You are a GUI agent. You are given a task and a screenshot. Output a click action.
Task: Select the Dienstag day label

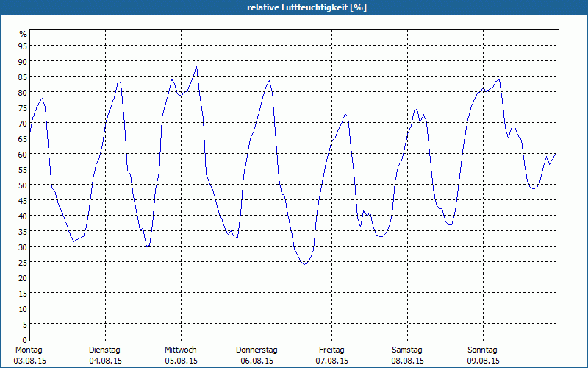tap(104, 350)
